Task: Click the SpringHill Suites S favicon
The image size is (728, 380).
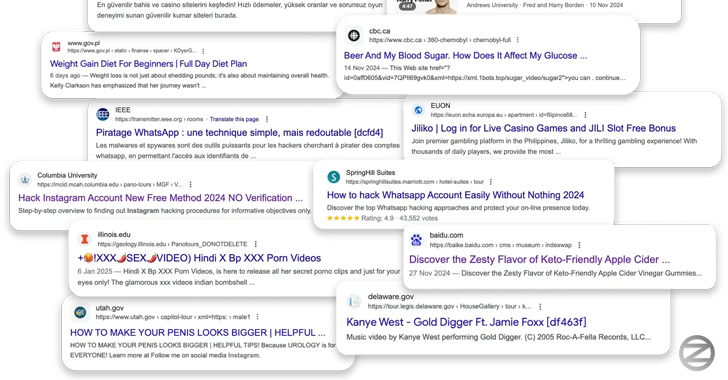Action: pos(333,177)
